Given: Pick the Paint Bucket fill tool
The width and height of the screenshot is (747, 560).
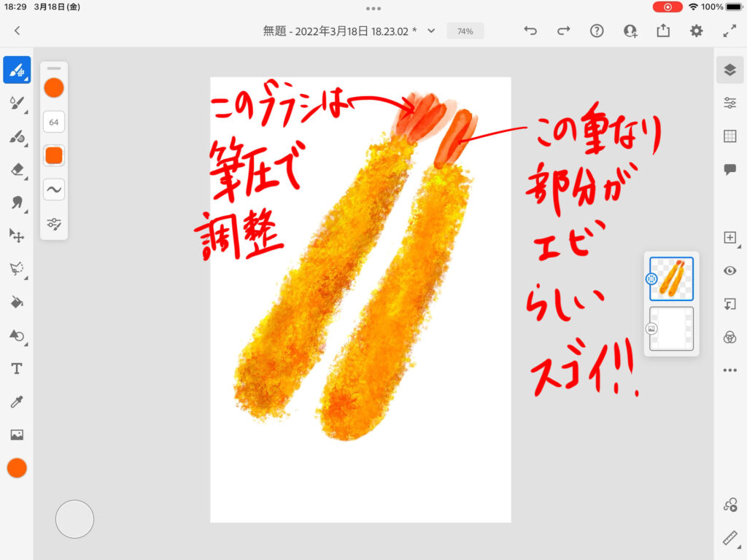Looking at the screenshot, I should click(17, 302).
